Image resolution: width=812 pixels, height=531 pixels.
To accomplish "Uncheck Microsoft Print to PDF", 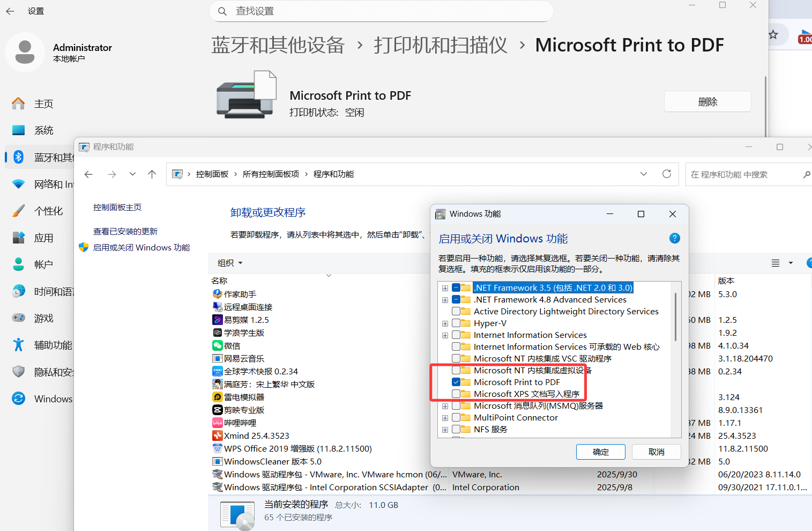I will pos(456,382).
